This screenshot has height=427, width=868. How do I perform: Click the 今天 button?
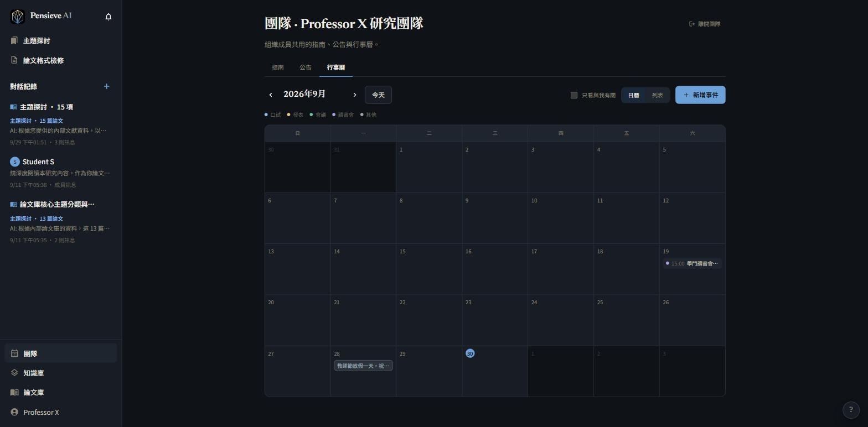pyautogui.click(x=378, y=95)
